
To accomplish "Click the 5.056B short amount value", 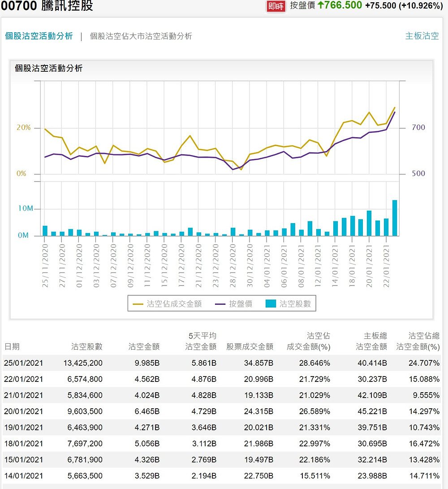I will pos(147,443).
